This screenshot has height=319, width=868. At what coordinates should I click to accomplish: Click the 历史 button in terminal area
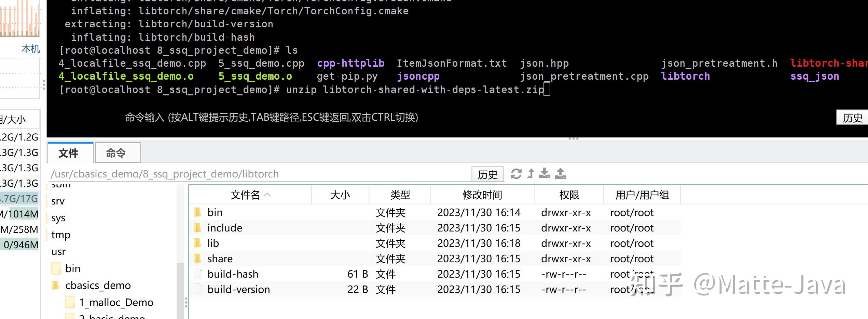point(853,118)
